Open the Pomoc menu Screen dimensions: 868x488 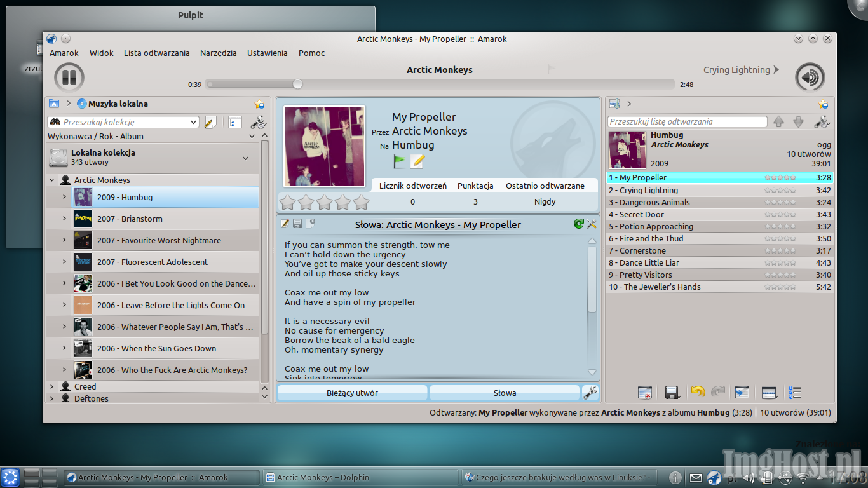[312, 53]
